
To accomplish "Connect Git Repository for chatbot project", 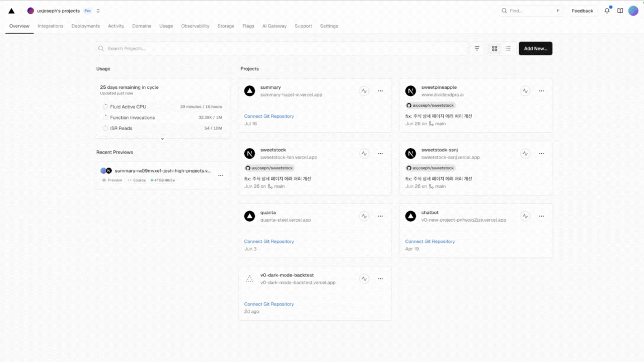I will pos(430,241).
